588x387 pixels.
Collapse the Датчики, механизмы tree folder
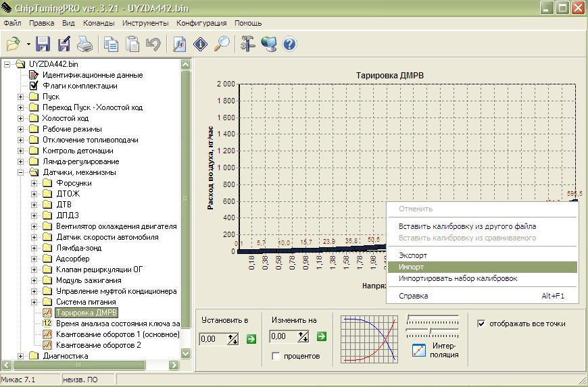coord(20,172)
